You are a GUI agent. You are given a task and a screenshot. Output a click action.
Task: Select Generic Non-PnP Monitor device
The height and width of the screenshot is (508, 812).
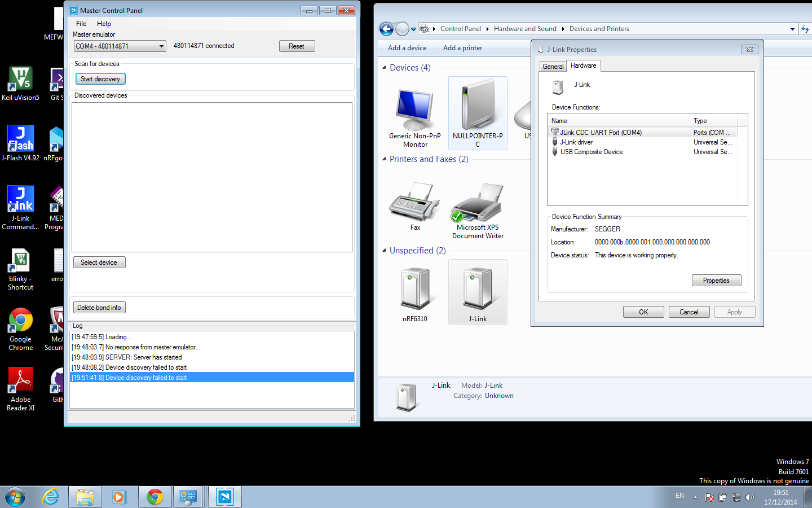[x=415, y=117]
